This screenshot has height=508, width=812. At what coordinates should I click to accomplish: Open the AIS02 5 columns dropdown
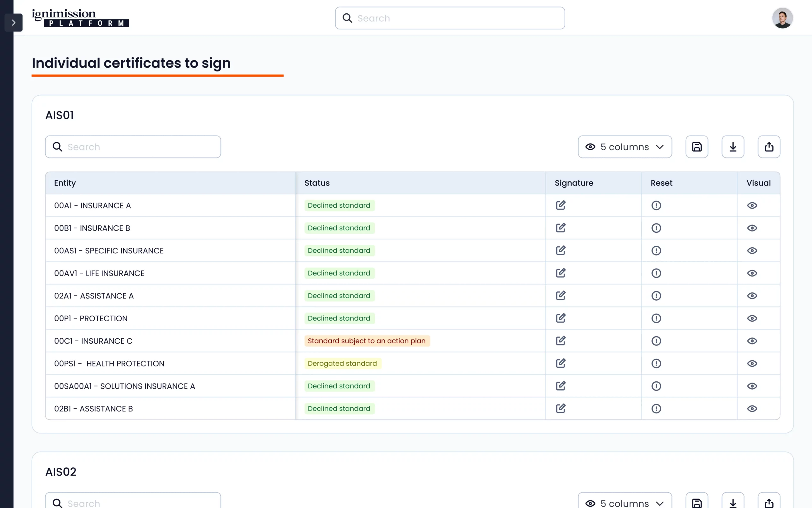625,501
